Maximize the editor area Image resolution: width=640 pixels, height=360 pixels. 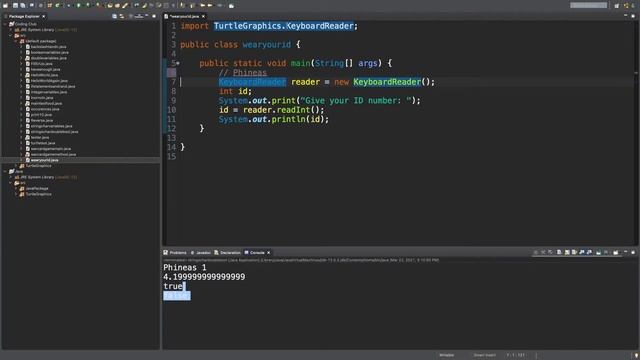(x=633, y=16)
